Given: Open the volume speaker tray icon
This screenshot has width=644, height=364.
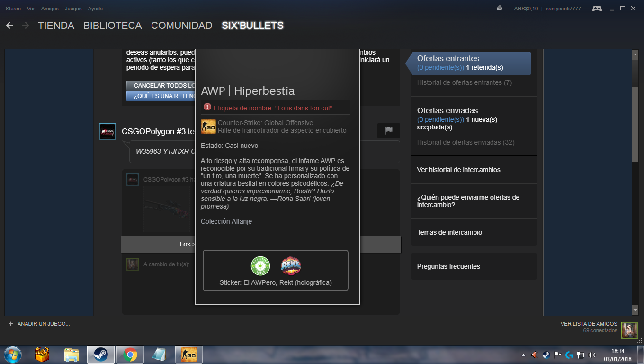Looking at the screenshot, I should 592,355.
